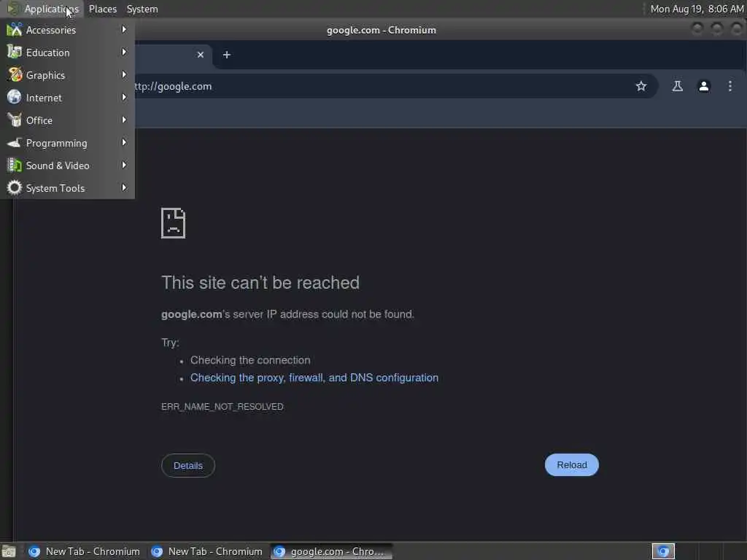
Task: Open the Office submenu
Action: pos(67,120)
